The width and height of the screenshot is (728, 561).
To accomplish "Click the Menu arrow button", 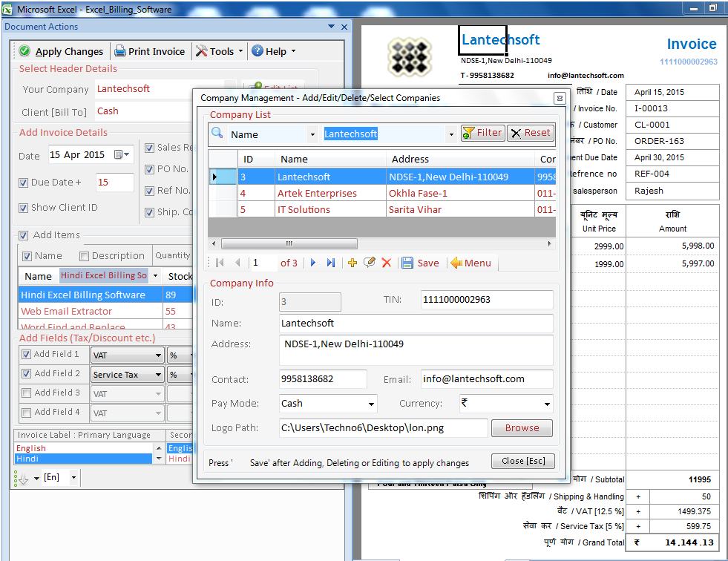I will point(470,263).
